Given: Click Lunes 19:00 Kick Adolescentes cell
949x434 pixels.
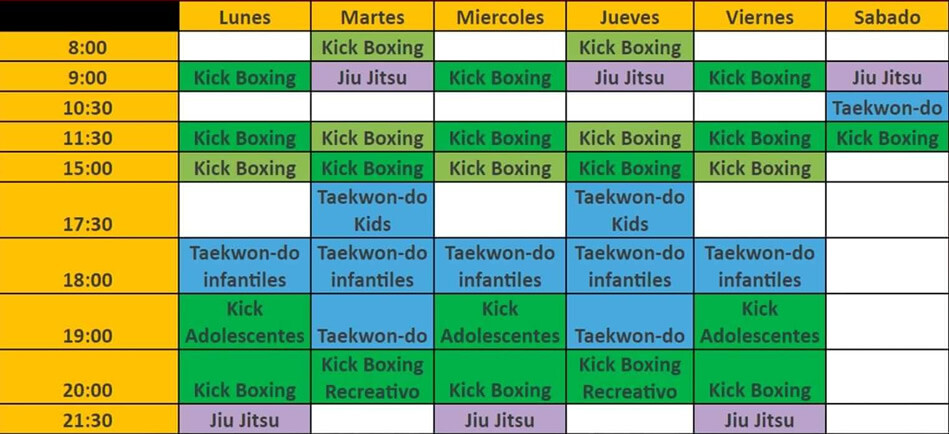Looking at the screenshot, I should [245, 322].
